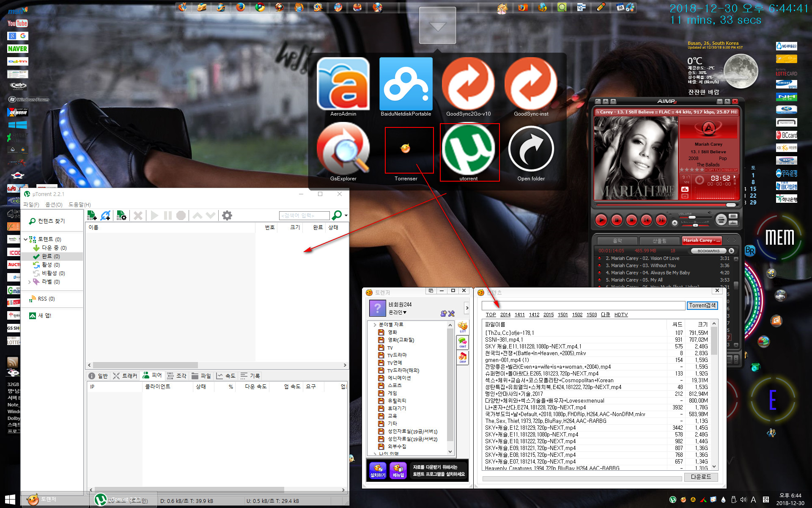Click the Torrent검색 button
This screenshot has width=812, height=508.
click(x=702, y=305)
